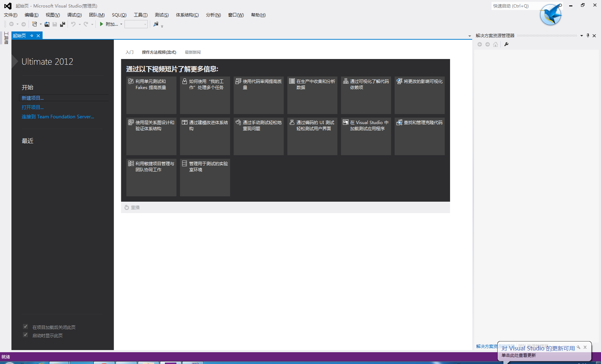
Task: Switch to the 最新新闻 tab
Action: (193, 52)
